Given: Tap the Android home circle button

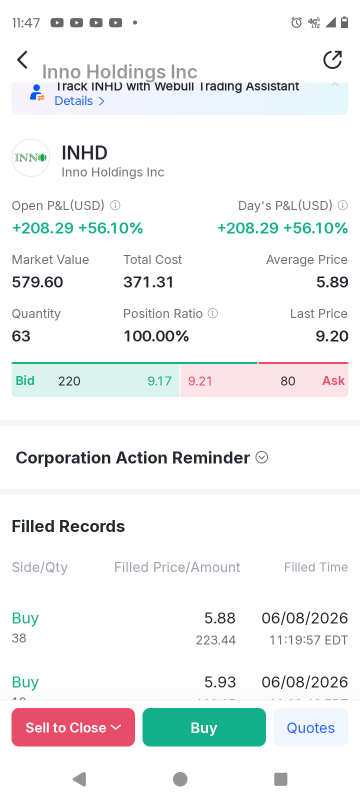Looking at the screenshot, I should (x=180, y=779).
